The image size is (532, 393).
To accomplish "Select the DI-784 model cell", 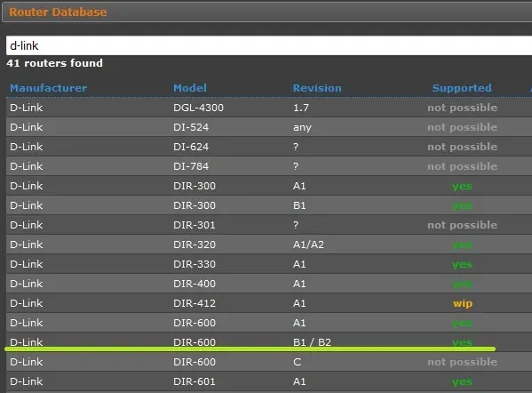I will point(191,166).
